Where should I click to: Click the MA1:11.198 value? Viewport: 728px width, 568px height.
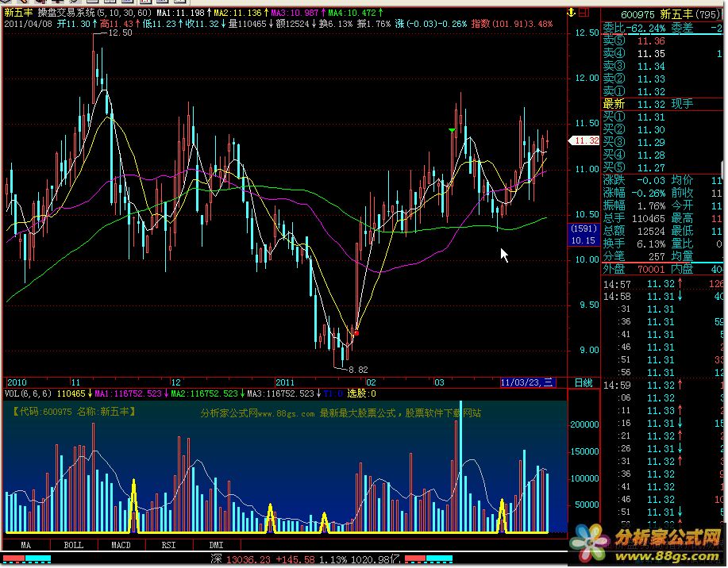(x=180, y=13)
